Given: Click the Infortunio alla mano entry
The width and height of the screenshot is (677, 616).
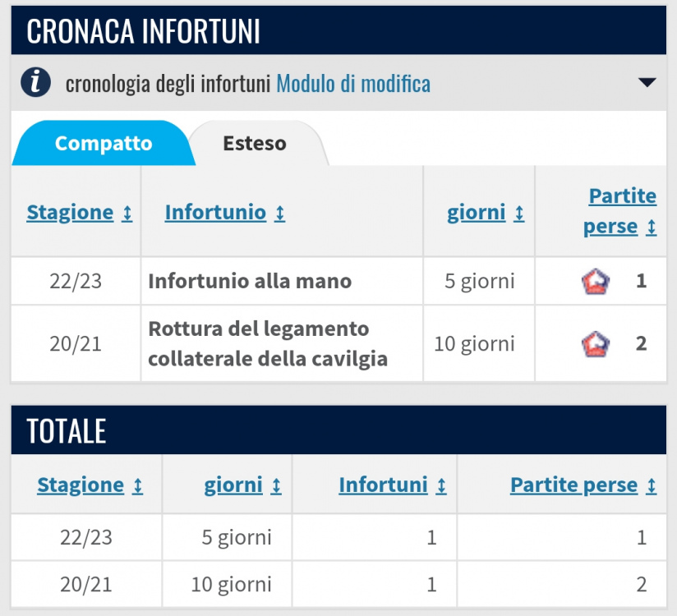Looking at the screenshot, I should (x=250, y=281).
